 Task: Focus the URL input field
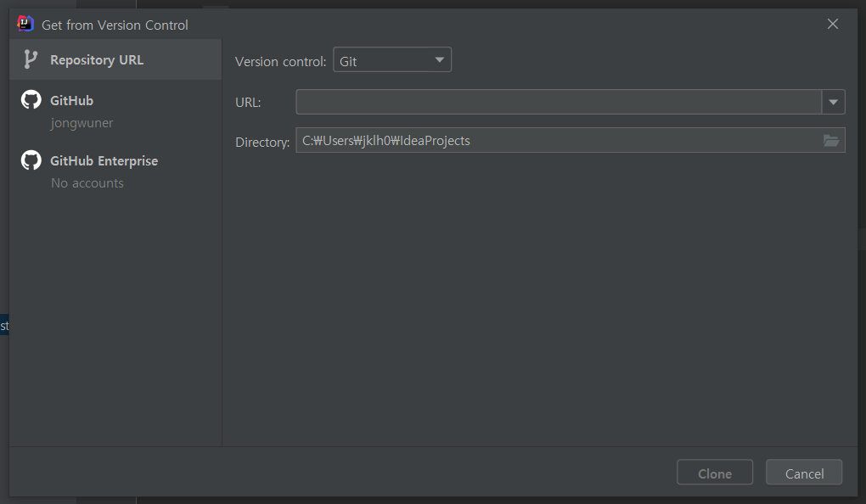point(558,102)
